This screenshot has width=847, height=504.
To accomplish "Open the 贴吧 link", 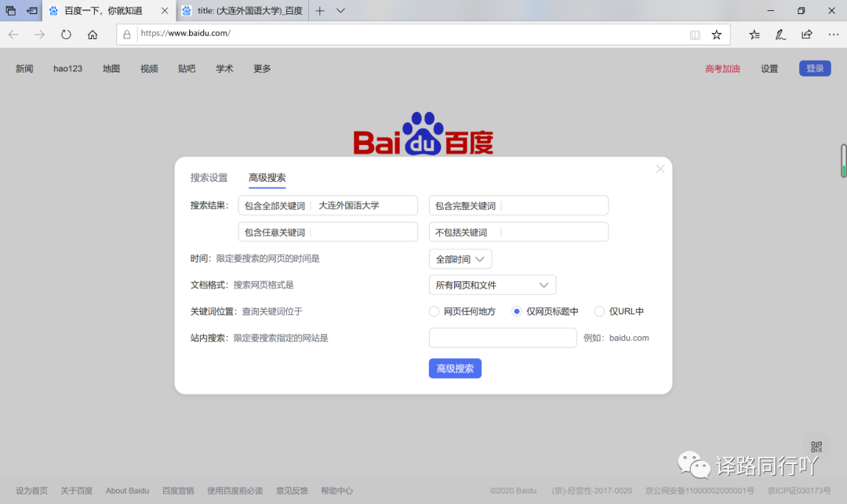I will 187,68.
